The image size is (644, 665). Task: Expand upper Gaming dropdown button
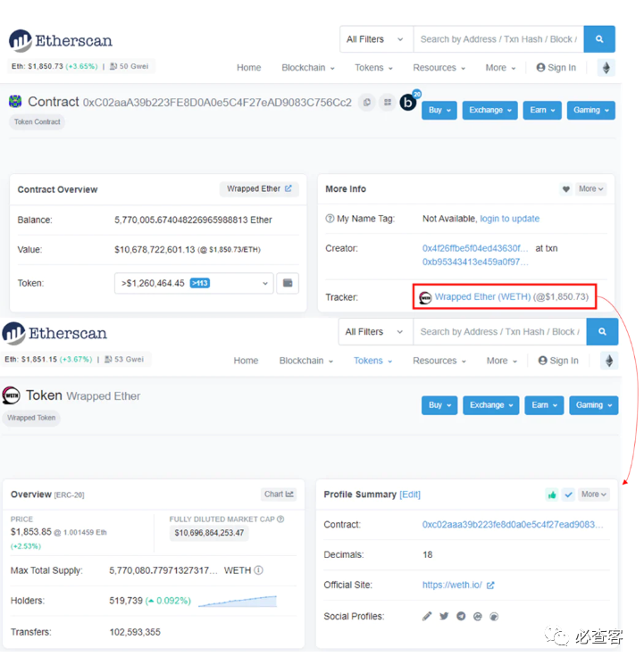pyautogui.click(x=591, y=111)
